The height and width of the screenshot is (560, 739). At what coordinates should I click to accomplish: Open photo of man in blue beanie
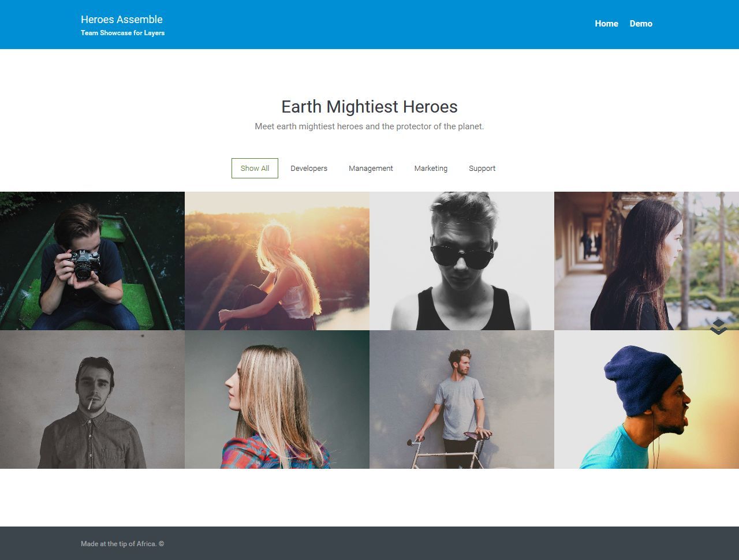pos(647,400)
